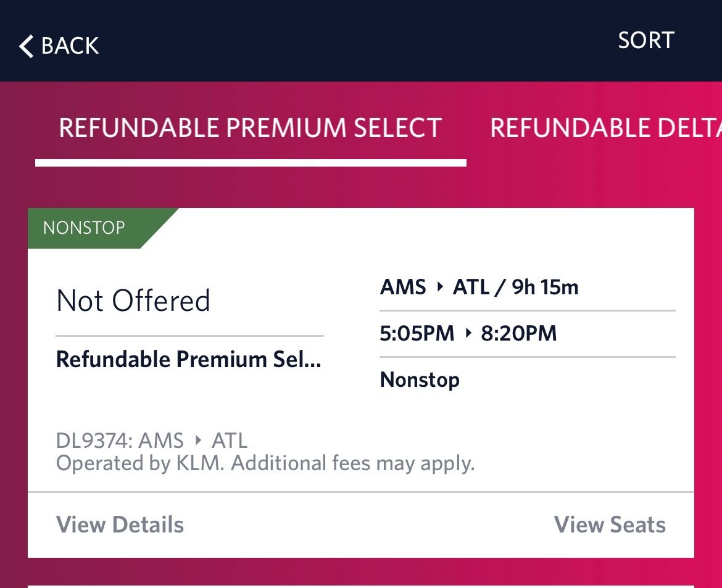722x588 pixels.
Task: Select the Refundable Premium Select tab
Action: click(250, 128)
